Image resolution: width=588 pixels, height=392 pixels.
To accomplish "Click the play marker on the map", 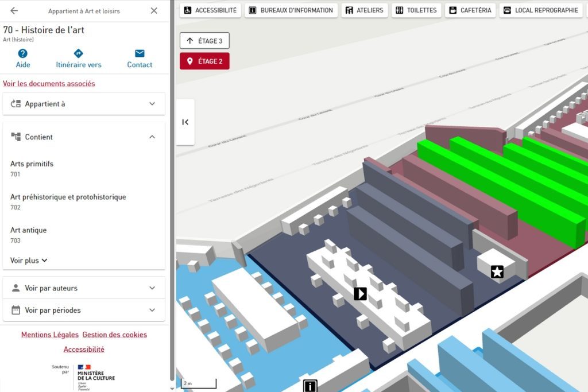I will 360,294.
